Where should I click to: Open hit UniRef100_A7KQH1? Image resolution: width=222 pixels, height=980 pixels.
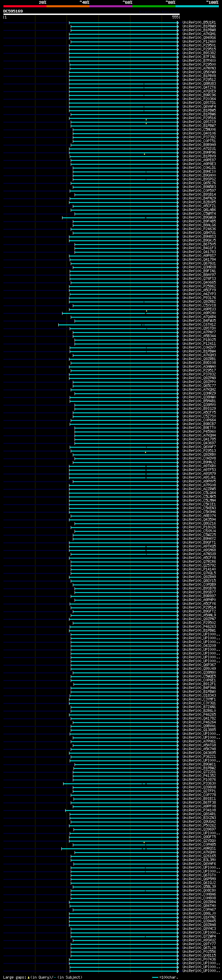click(x=199, y=34)
